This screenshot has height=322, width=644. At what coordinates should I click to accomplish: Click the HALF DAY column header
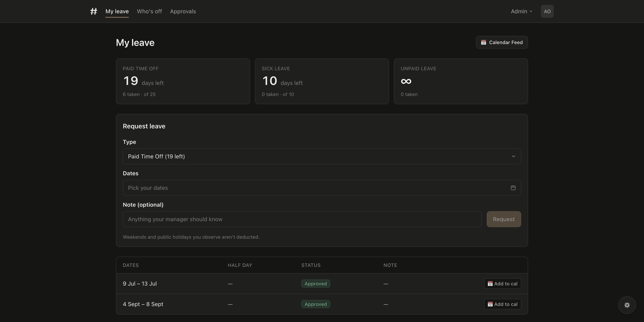(x=240, y=265)
